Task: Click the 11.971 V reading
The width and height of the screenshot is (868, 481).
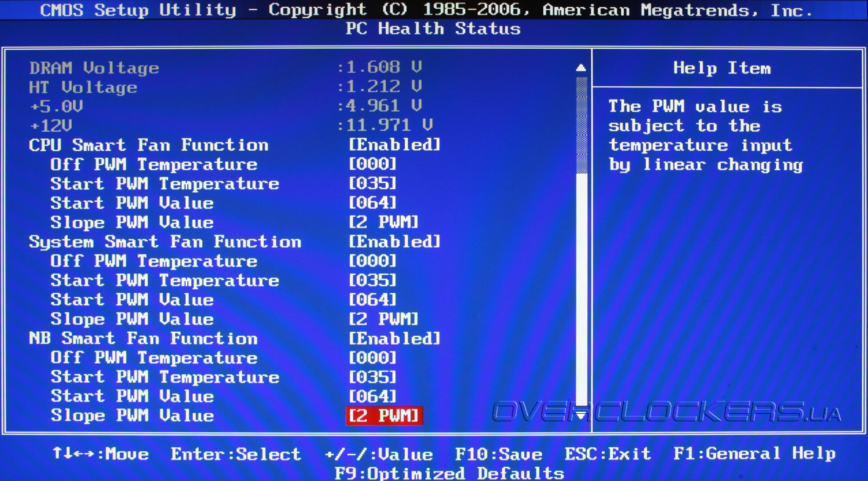Action: click(x=385, y=126)
